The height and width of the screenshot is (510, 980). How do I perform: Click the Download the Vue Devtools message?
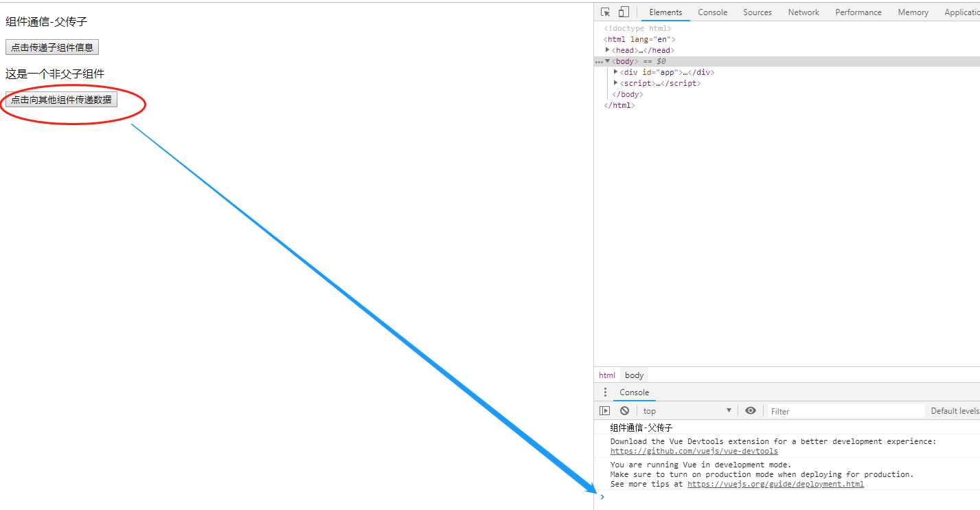tap(773, 441)
